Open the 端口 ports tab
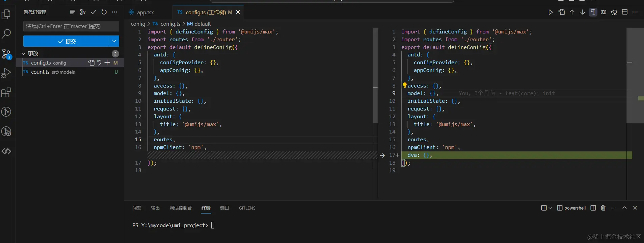 click(224, 208)
